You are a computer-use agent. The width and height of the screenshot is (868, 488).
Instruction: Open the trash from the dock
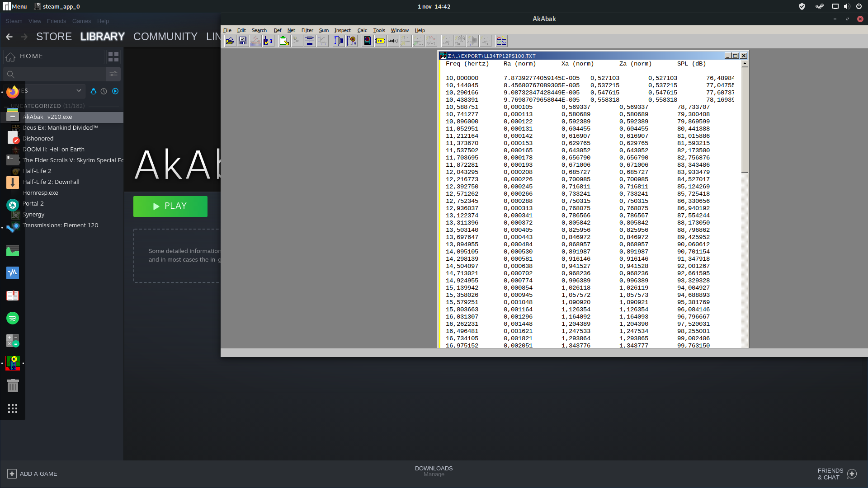pyautogui.click(x=13, y=386)
